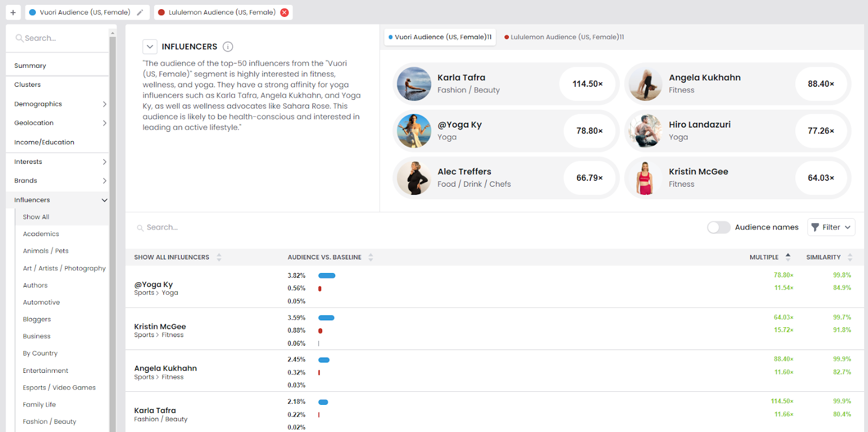Select Business category
The height and width of the screenshot is (432, 868).
[x=37, y=336]
